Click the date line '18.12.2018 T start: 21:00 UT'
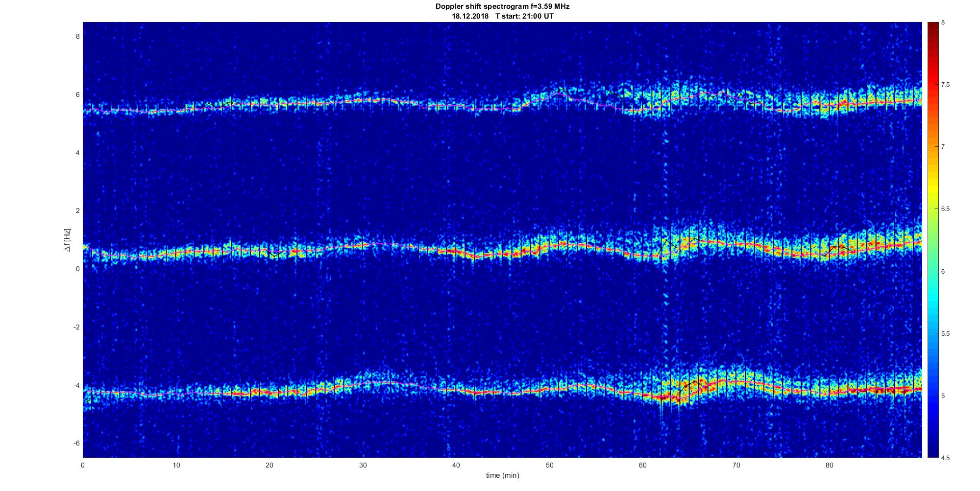 [503, 16]
